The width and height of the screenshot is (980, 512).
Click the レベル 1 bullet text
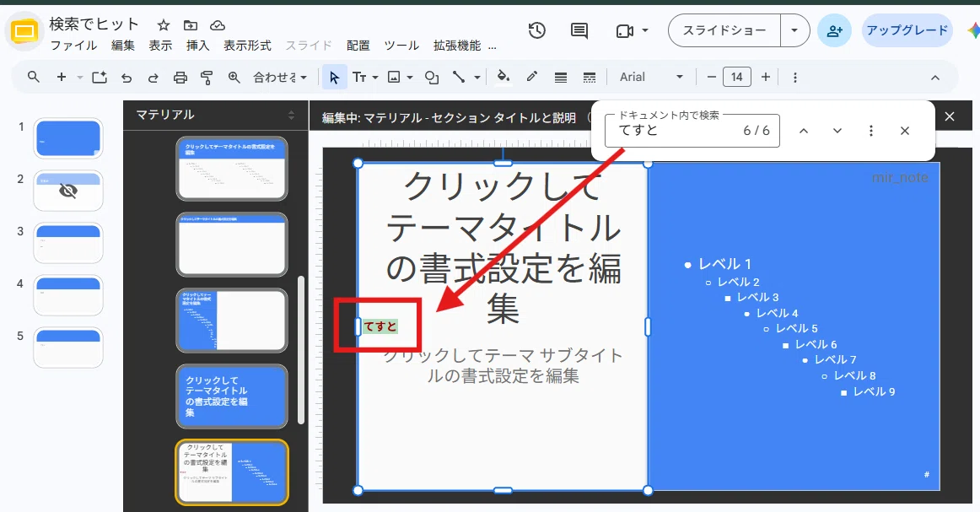point(724,264)
